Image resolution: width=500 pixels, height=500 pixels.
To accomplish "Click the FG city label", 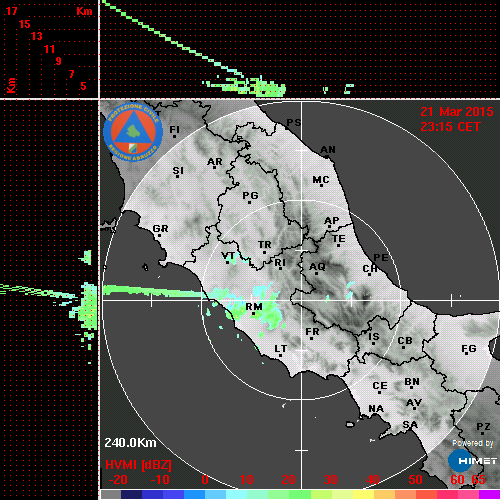I will [x=469, y=349].
